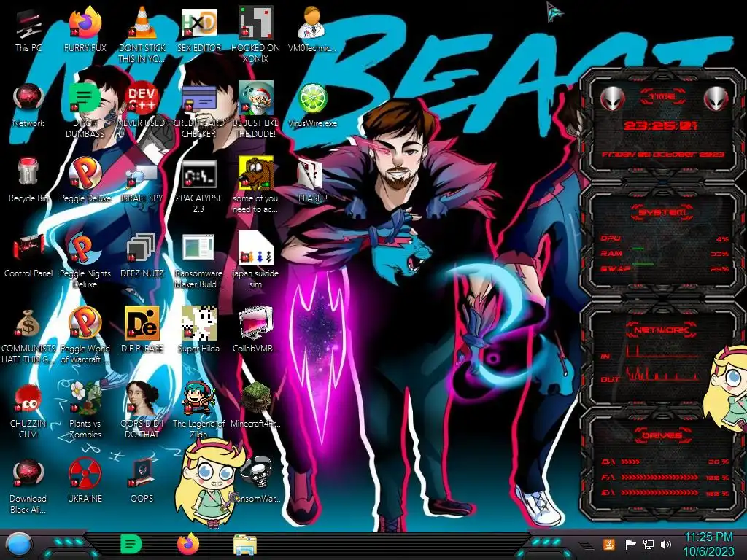Open the volume speaker tray icon
Image resolution: width=747 pixels, height=560 pixels.
pyautogui.click(x=666, y=544)
